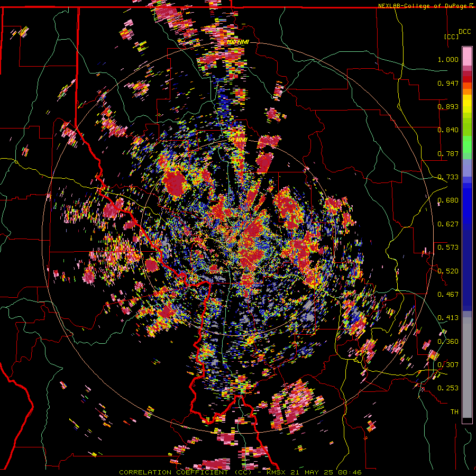Select the 0.893 scale value
This screenshot has width=476, height=476.
448,106
